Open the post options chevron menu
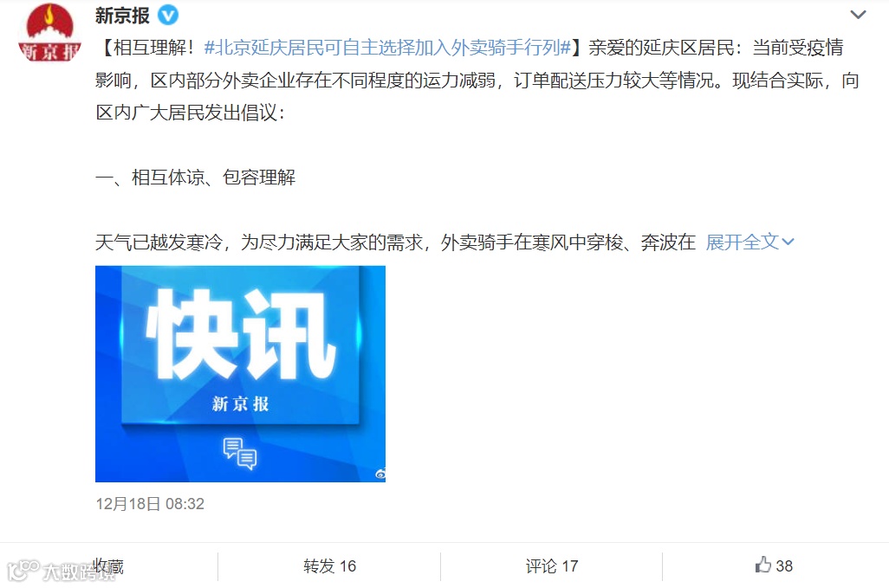The width and height of the screenshot is (889, 588). 858,15
